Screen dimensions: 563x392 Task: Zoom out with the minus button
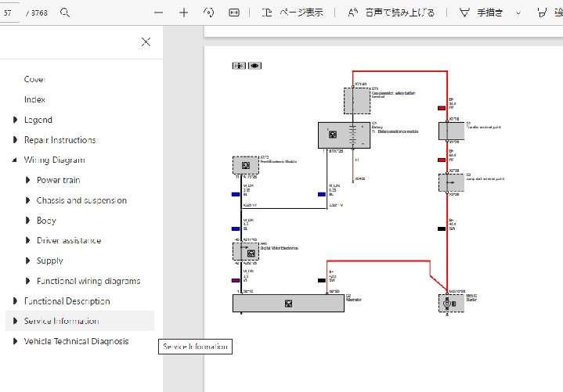pyautogui.click(x=158, y=13)
